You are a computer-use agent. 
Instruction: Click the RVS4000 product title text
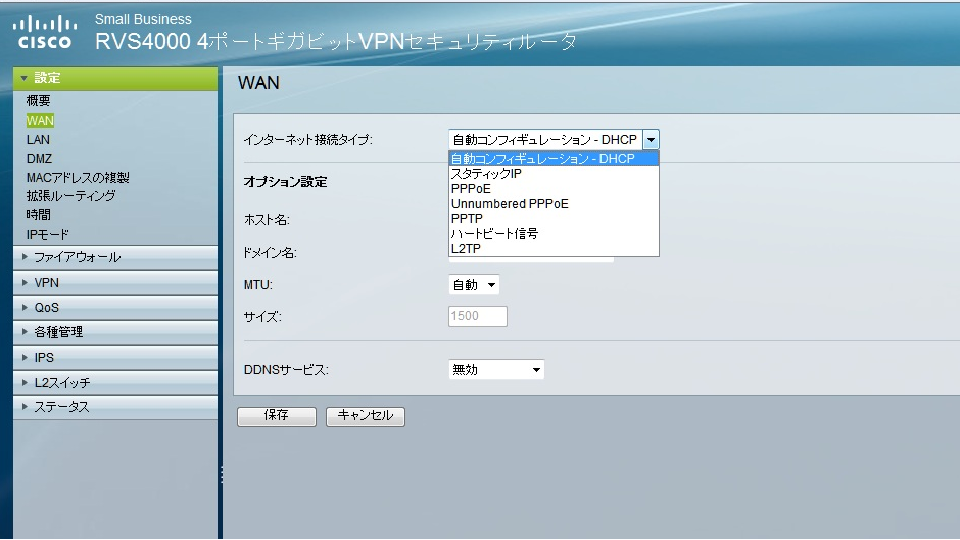tap(336, 42)
